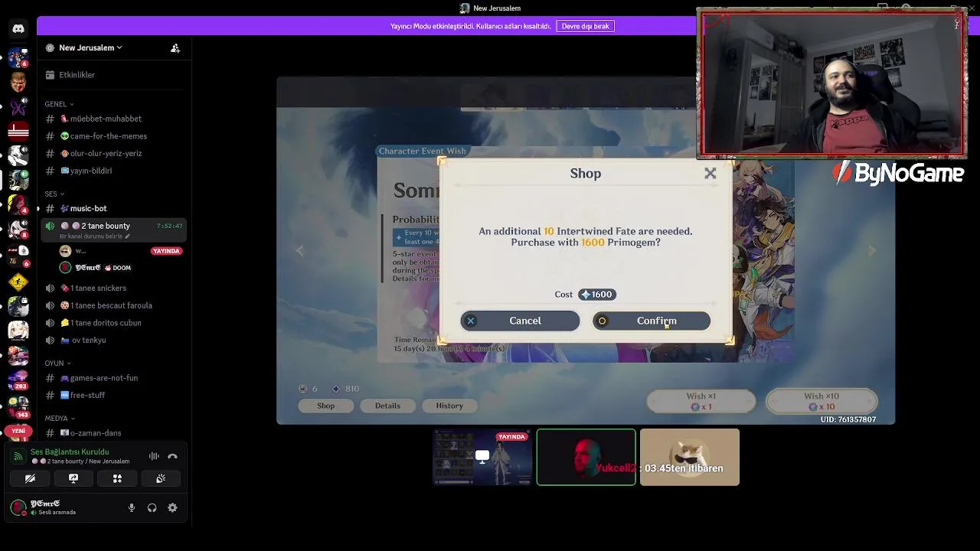Open purple butterfly server icon
The image size is (980, 551).
[18, 106]
